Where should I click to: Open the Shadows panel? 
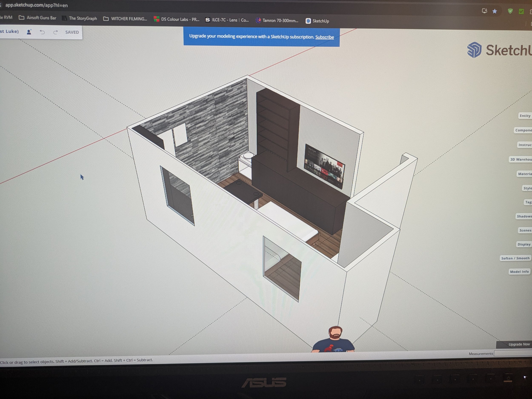524,216
